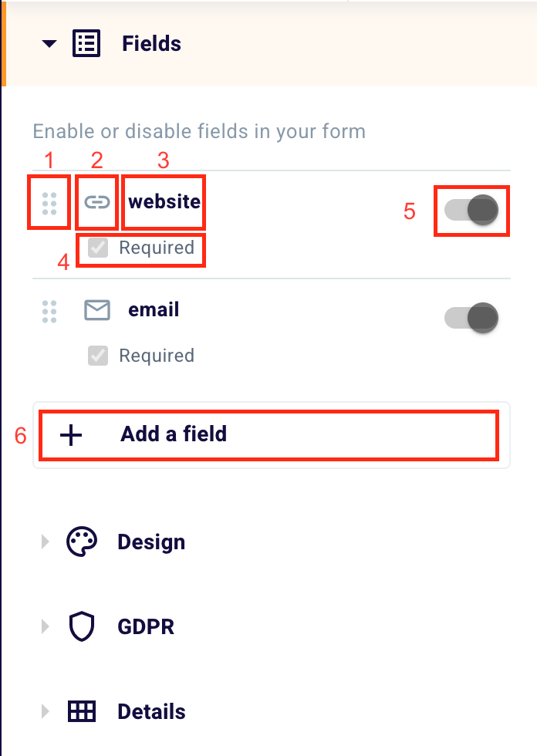Click the drag handle beside website field
537x756 pixels.
click(x=49, y=202)
